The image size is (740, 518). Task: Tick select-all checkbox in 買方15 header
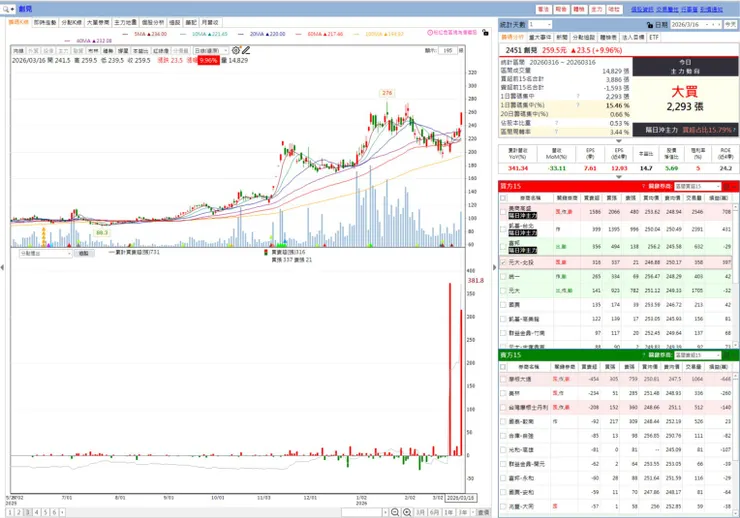pos(504,198)
